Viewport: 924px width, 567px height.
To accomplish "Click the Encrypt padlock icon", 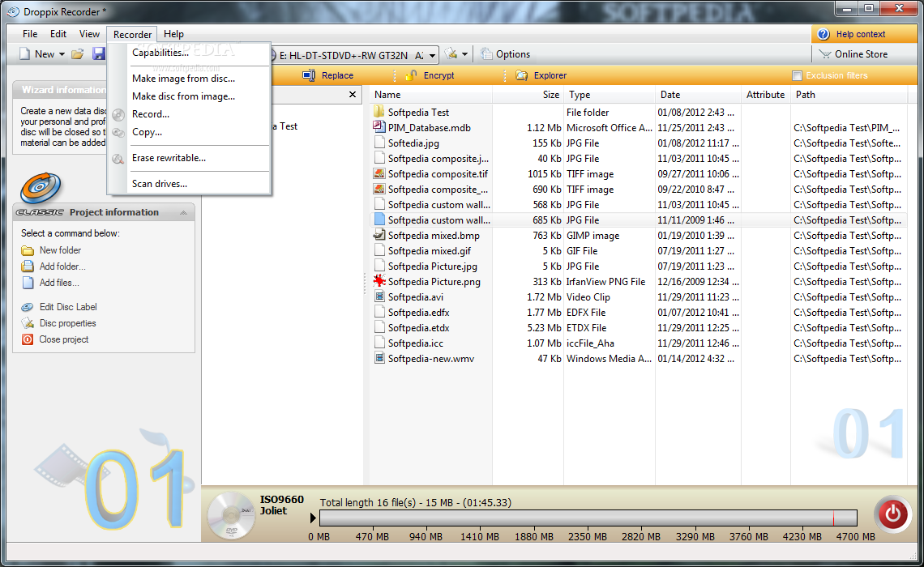I will pos(411,75).
